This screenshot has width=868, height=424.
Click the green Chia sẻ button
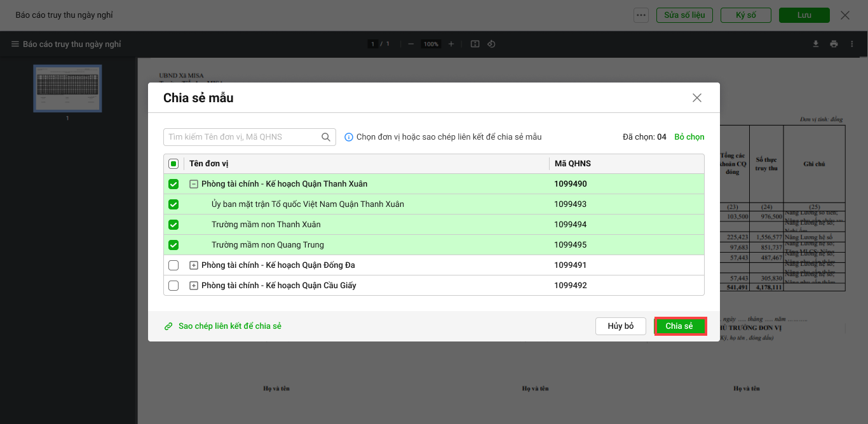click(x=680, y=326)
